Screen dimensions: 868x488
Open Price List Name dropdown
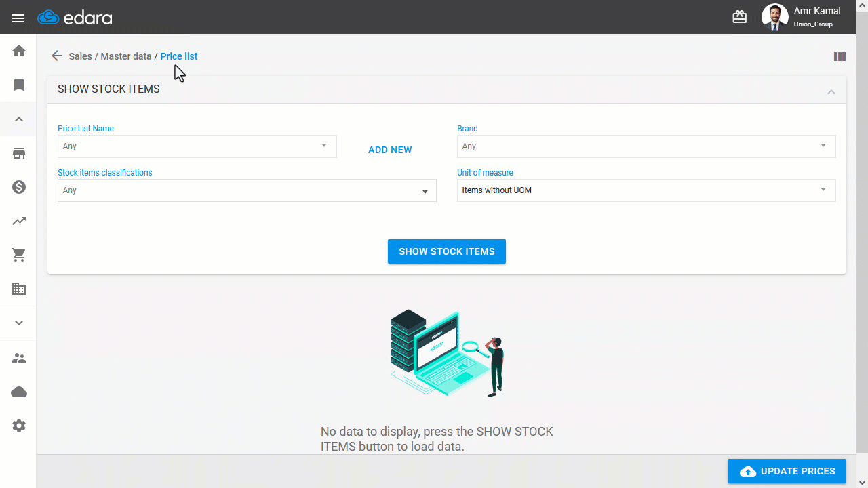(x=197, y=146)
